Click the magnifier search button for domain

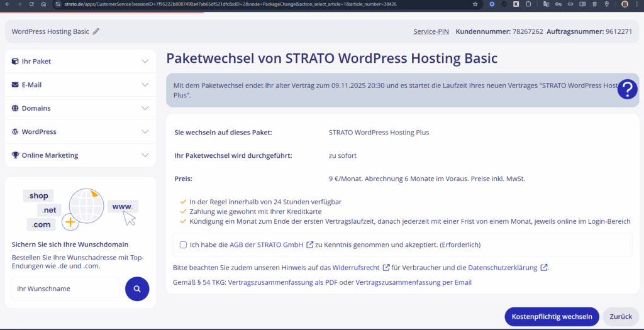tap(137, 289)
